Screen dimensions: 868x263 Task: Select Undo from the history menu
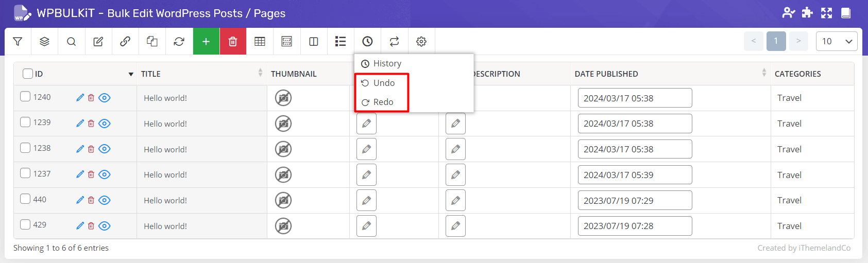coord(384,83)
